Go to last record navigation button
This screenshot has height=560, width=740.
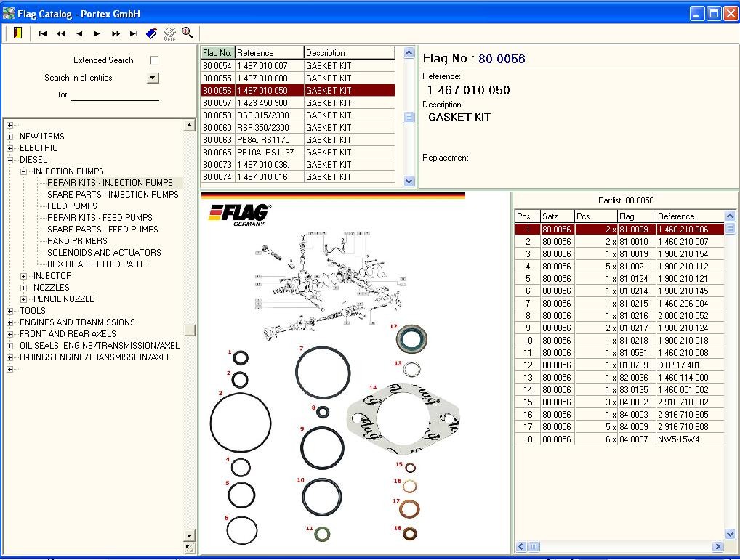tap(134, 33)
